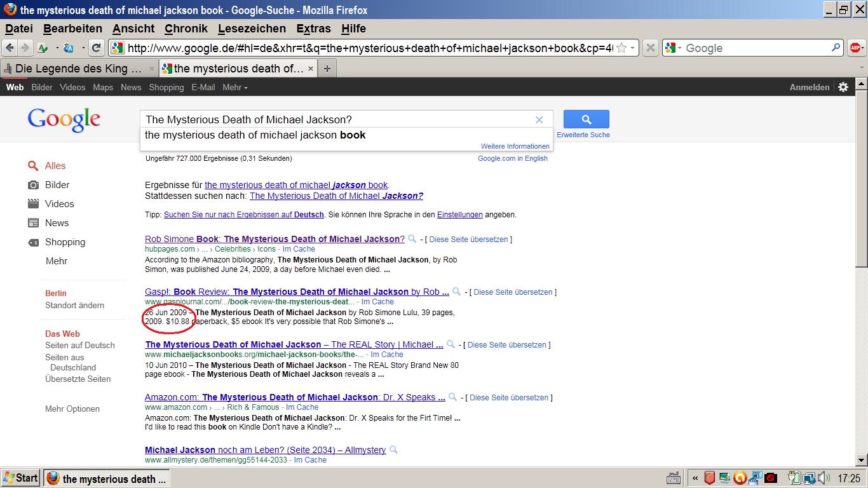Click the forward navigation arrow
Image resolution: width=868 pixels, height=488 pixels.
[x=25, y=48]
